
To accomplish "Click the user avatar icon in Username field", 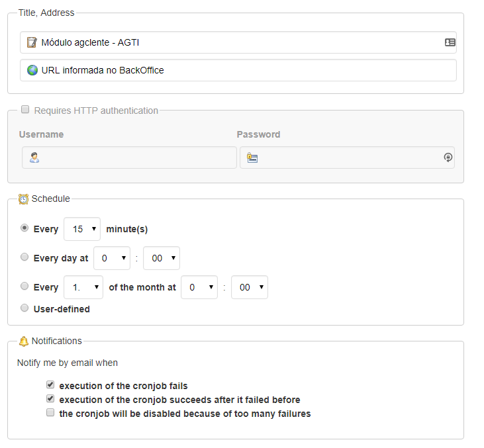I will pos(34,157).
